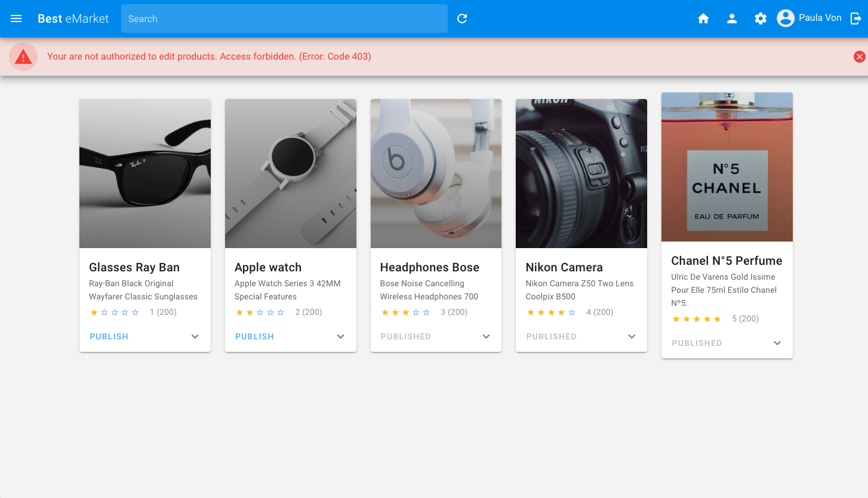This screenshot has height=498, width=868.
Task: Open the Beats headphones product image
Action: (436, 174)
